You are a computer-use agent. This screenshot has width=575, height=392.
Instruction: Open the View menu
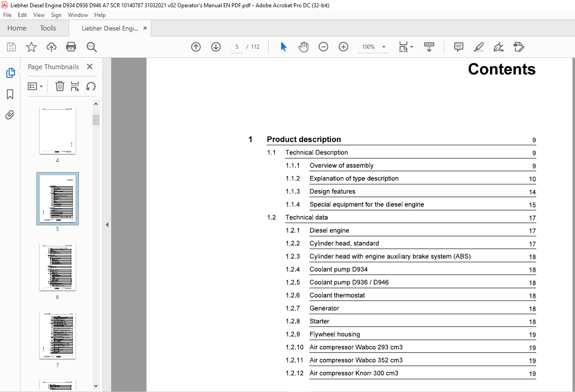point(39,15)
